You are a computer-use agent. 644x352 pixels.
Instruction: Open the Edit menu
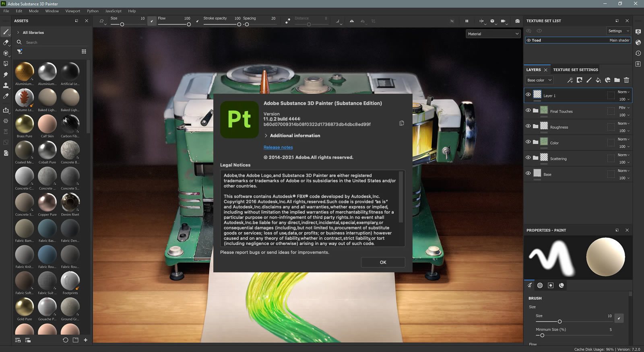tap(19, 11)
